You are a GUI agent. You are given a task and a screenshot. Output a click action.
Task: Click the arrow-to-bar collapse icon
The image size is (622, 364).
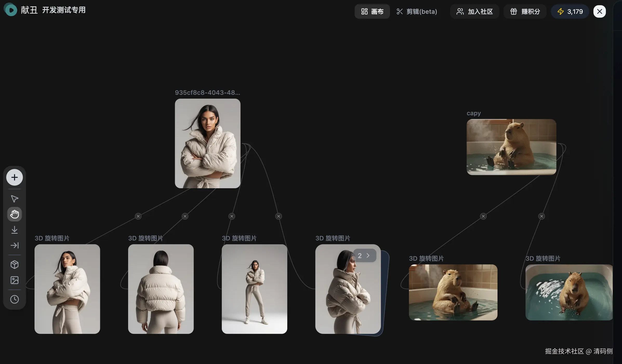pos(15,245)
